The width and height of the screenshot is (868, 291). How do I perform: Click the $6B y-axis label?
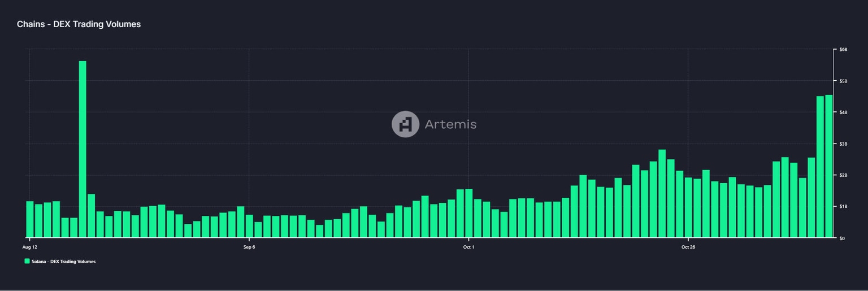click(843, 50)
